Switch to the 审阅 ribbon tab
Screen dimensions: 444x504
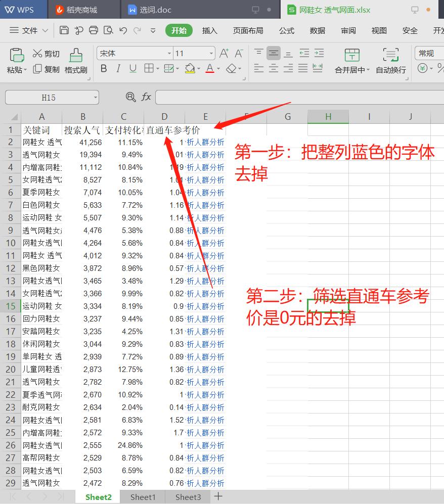point(348,30)
